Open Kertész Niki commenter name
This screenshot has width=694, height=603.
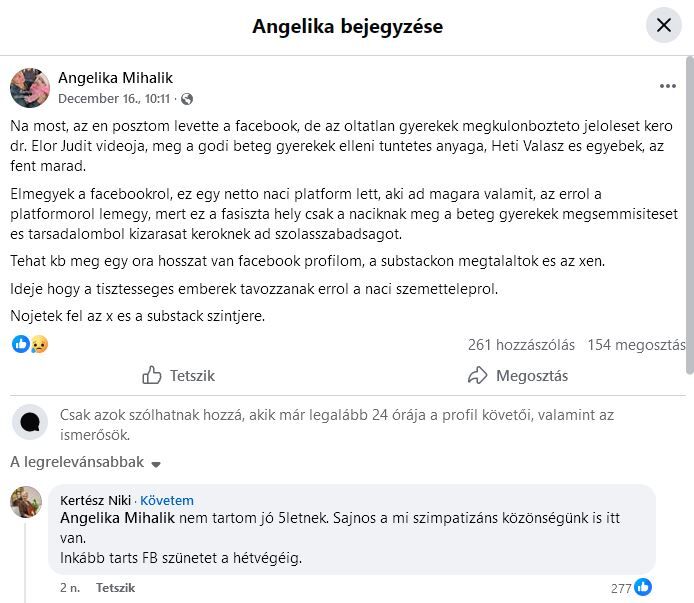(x=96, y=500)
